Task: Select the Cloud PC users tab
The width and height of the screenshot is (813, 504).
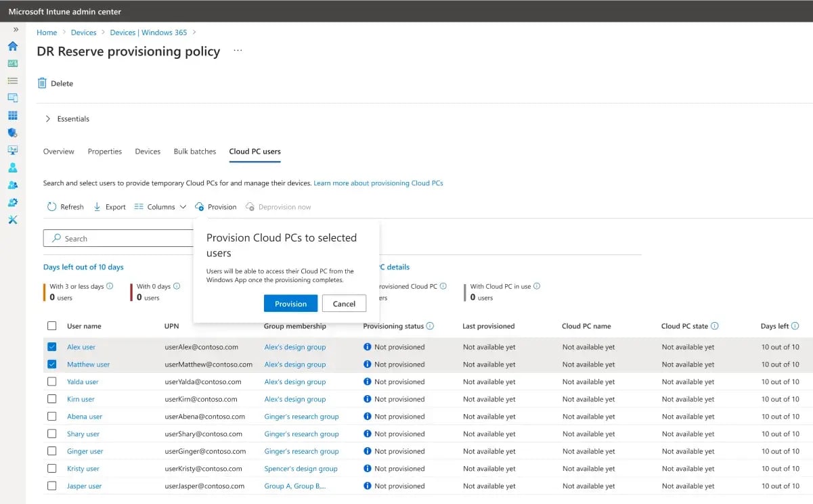Action: click(x=255, y=152)
